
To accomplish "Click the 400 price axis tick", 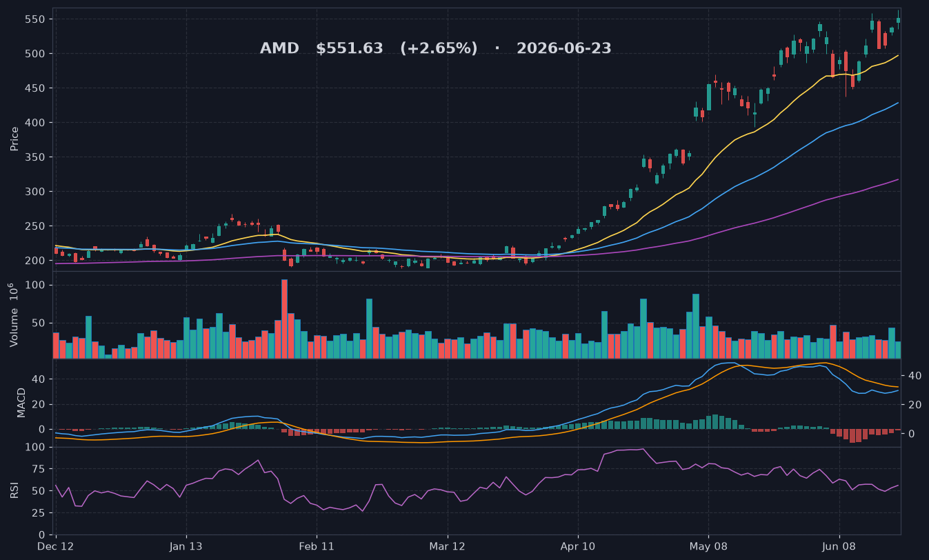I will pyautogui.click(x=36, y=123).
